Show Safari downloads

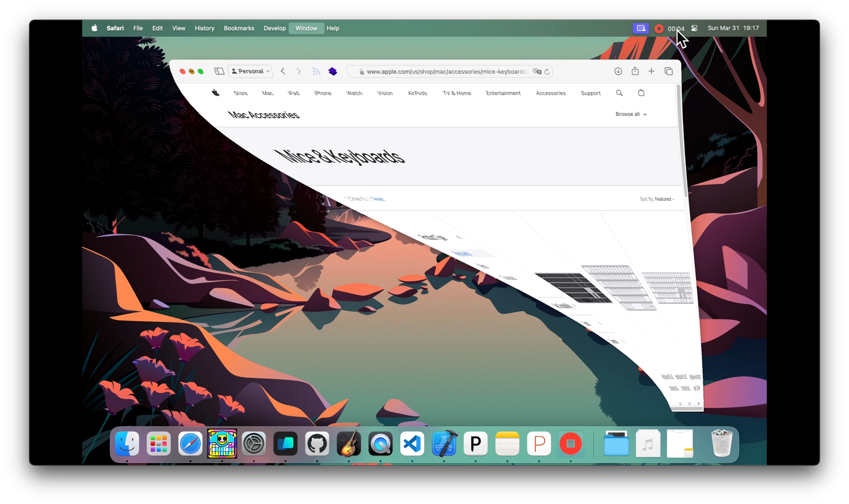(x=618, y=71)
